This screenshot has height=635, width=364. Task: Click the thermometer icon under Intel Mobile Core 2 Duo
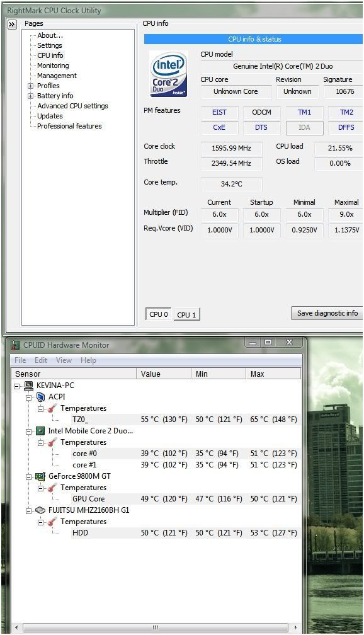click(x=52, y=442)
